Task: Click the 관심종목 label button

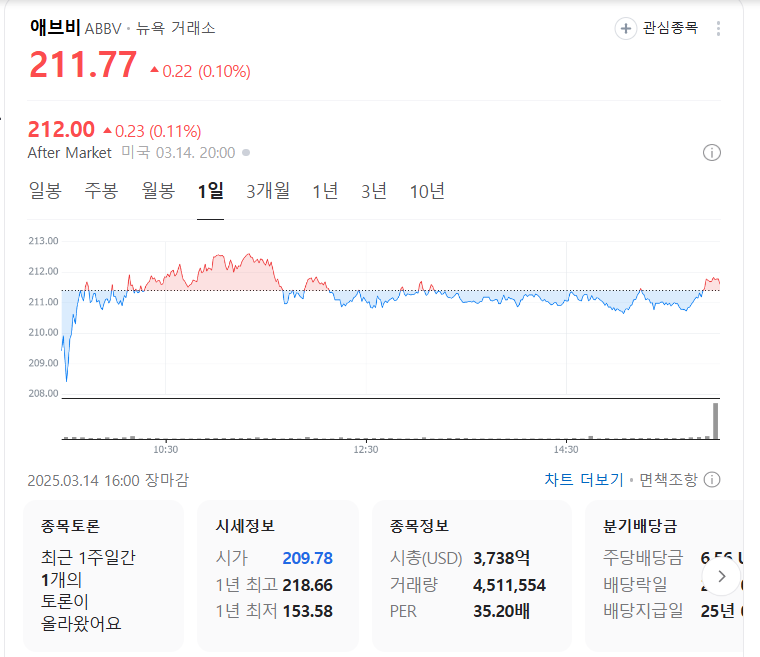Action: click(x=670, y=28)
